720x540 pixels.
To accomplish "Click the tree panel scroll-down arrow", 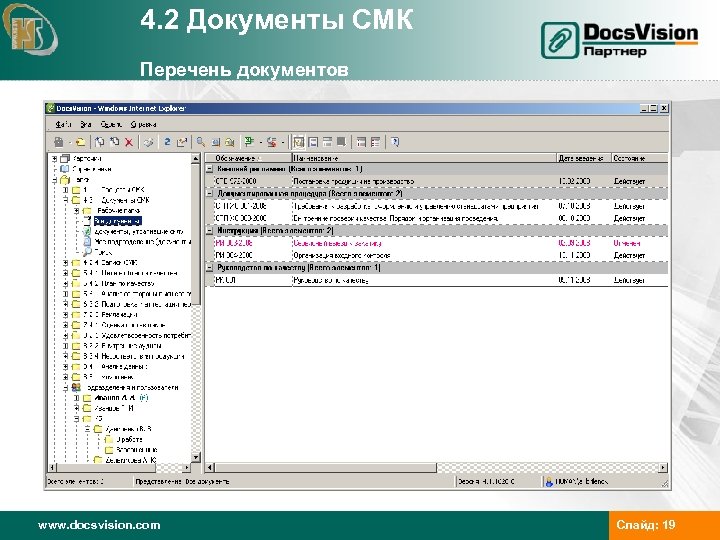I will tap(196, 457).
